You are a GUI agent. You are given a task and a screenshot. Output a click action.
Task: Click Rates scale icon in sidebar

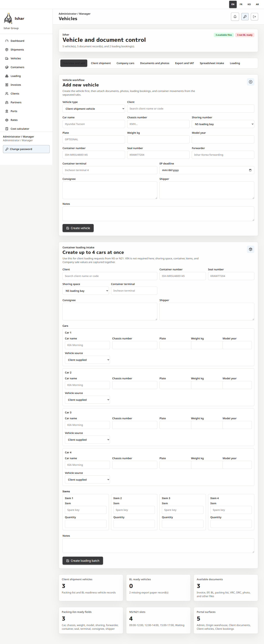click(x=7, y=120)
